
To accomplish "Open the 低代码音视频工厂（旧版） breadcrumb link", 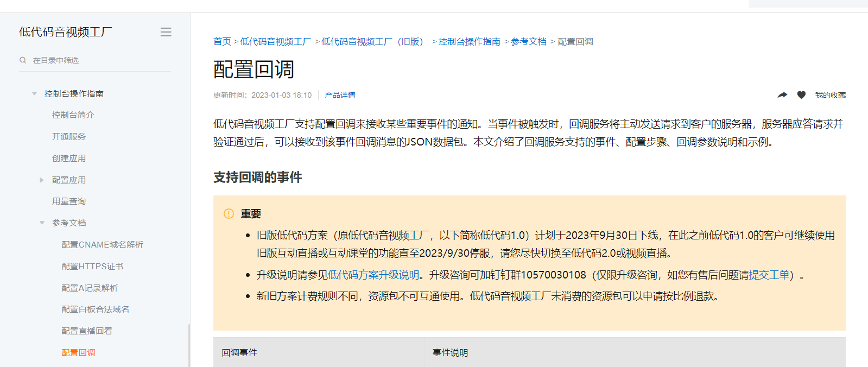I will (372, 42).
